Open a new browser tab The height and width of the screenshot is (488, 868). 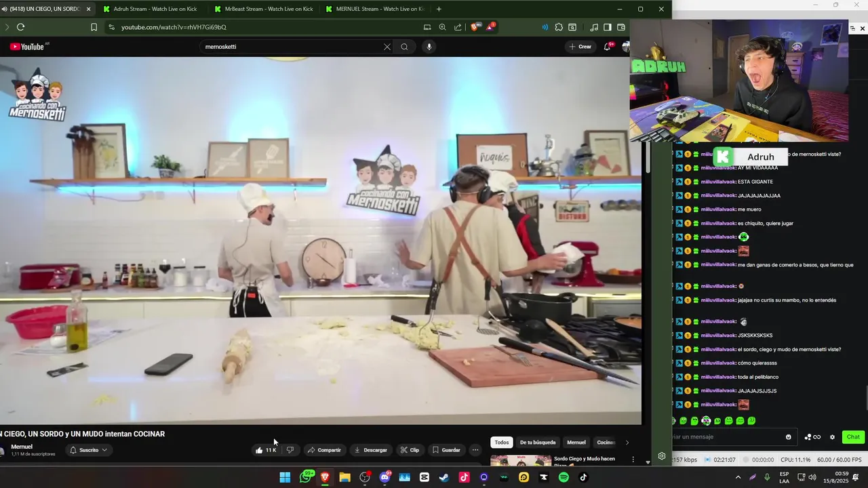pyautogui.click(x=439, y=9)
